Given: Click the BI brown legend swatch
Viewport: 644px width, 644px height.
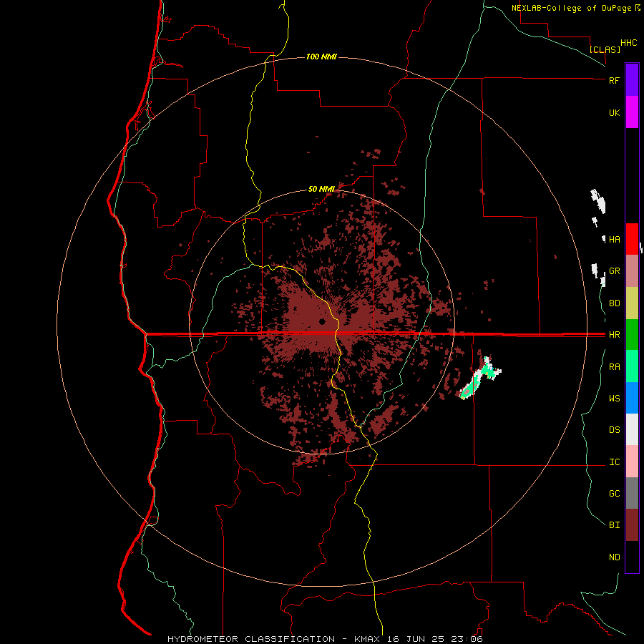Looking at the screenshot, I should [x=632, y=525].
